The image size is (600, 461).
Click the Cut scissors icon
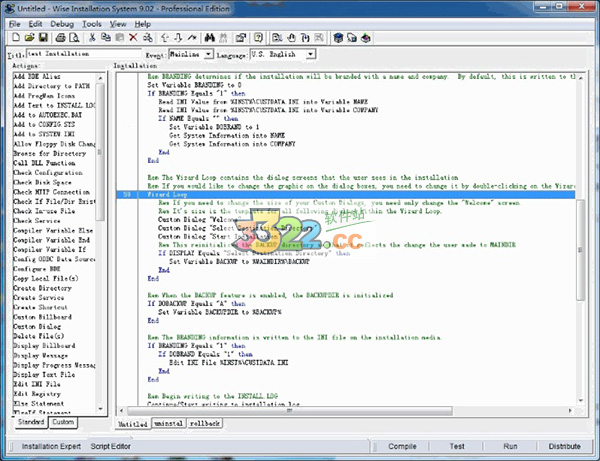point(92,37)
